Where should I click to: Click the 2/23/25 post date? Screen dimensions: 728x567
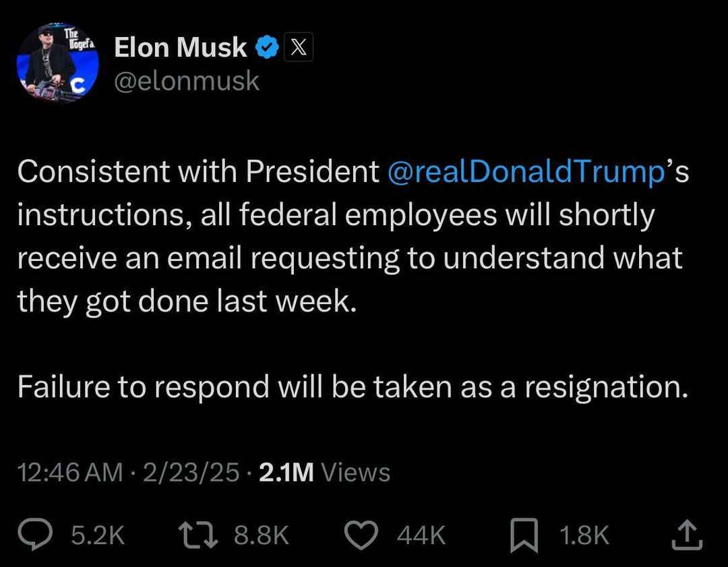pyautogui.click(x=191, y=472)
